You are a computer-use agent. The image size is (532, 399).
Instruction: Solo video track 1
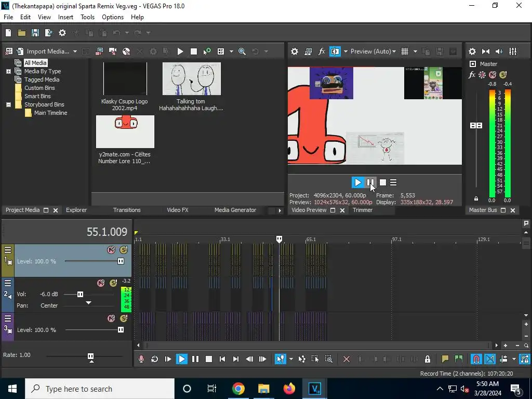pyautogui.click(x=124, y=250)
